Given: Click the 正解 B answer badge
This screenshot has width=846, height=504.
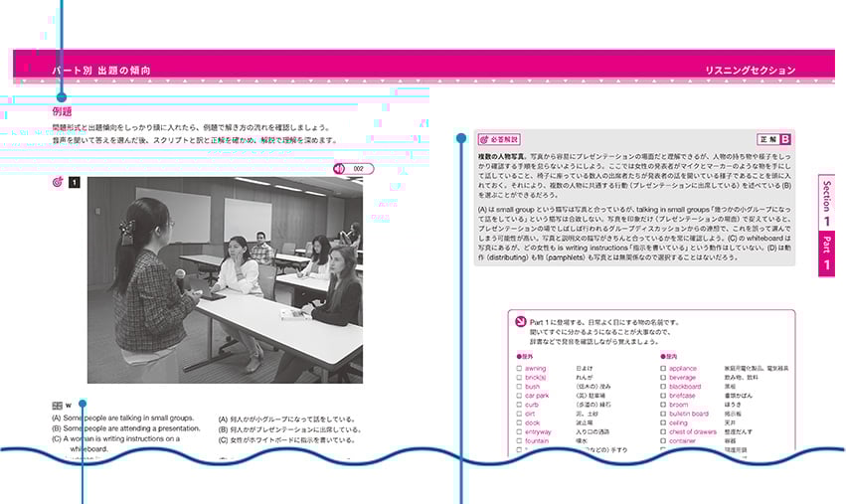Looking at the screenshot, I should [774, 139].
